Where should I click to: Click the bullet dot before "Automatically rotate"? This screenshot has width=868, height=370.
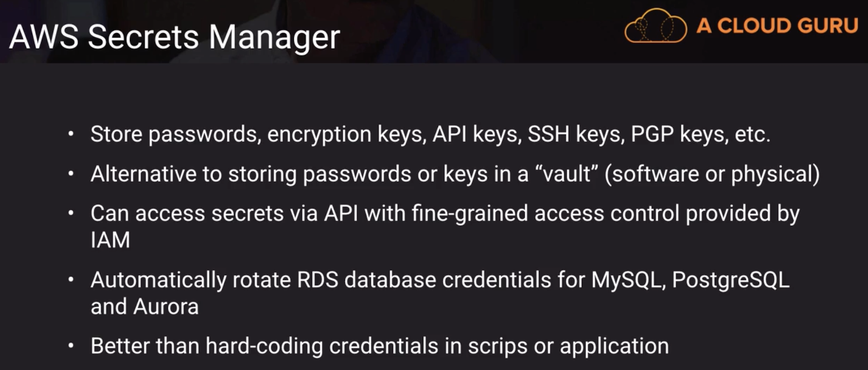click(72, 279)
